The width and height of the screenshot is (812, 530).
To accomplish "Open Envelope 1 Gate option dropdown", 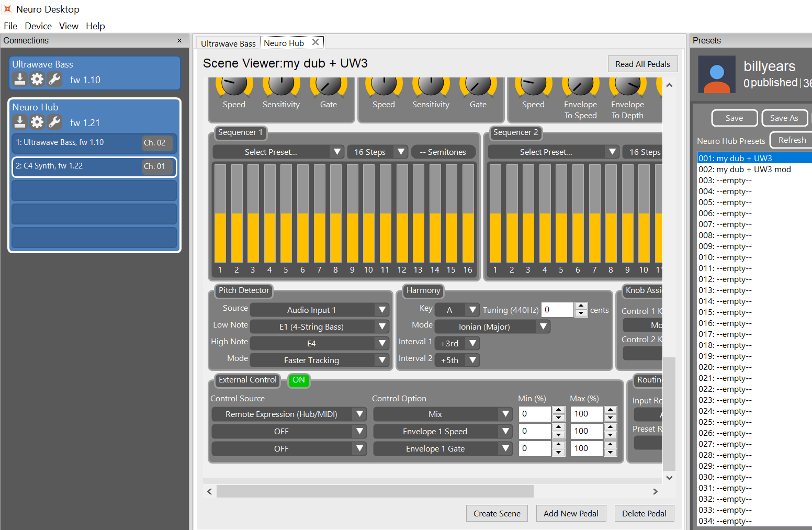I will click(x=443, y=448).
